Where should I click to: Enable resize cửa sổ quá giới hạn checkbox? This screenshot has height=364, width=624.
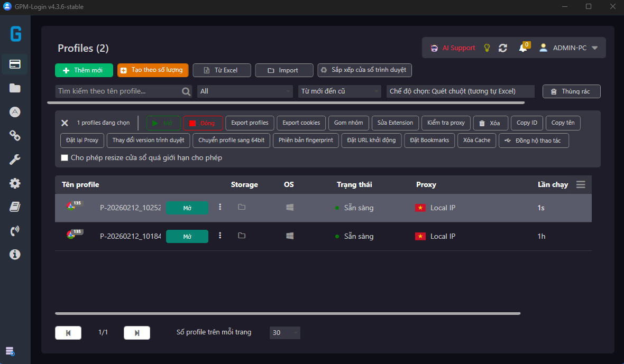pos(65,157)
